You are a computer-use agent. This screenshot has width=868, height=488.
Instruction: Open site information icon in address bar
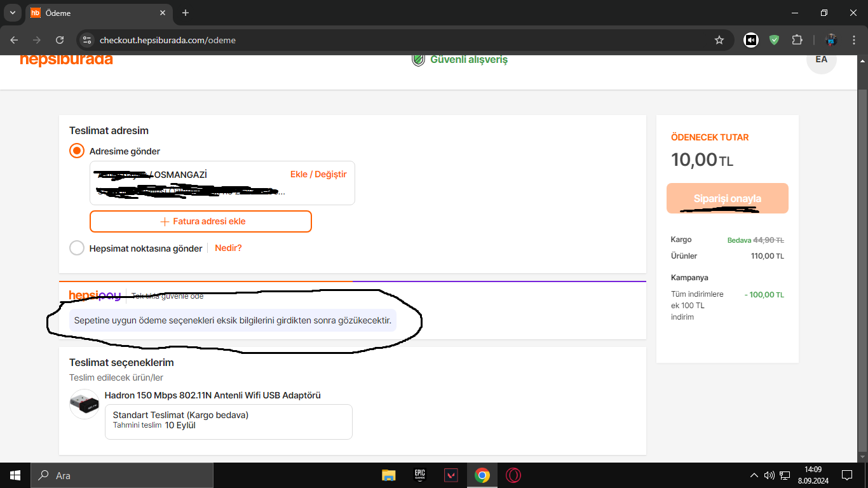coord(87,40)
